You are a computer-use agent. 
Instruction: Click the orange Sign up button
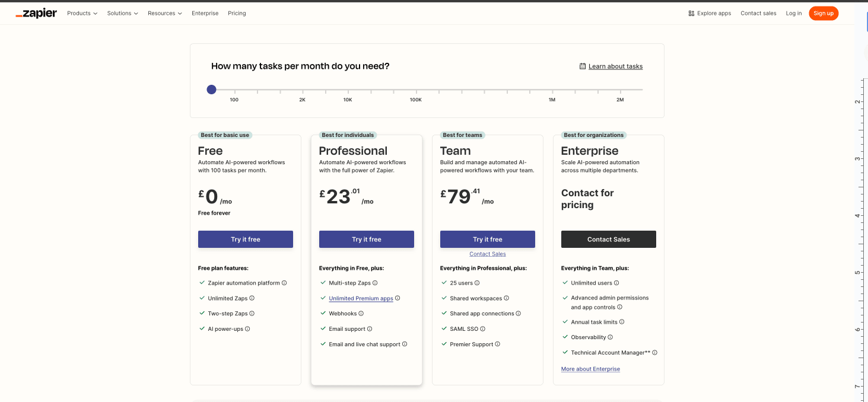click(x=824, y=13)
